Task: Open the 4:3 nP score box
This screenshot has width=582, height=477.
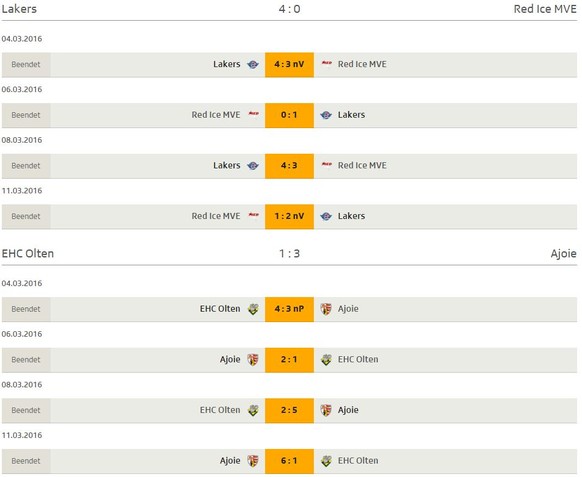Action: [289, 309]
